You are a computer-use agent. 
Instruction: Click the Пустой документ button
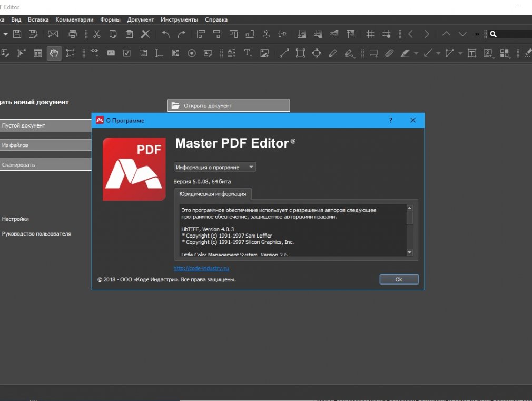pyautogui.click(x=45, y=125)
